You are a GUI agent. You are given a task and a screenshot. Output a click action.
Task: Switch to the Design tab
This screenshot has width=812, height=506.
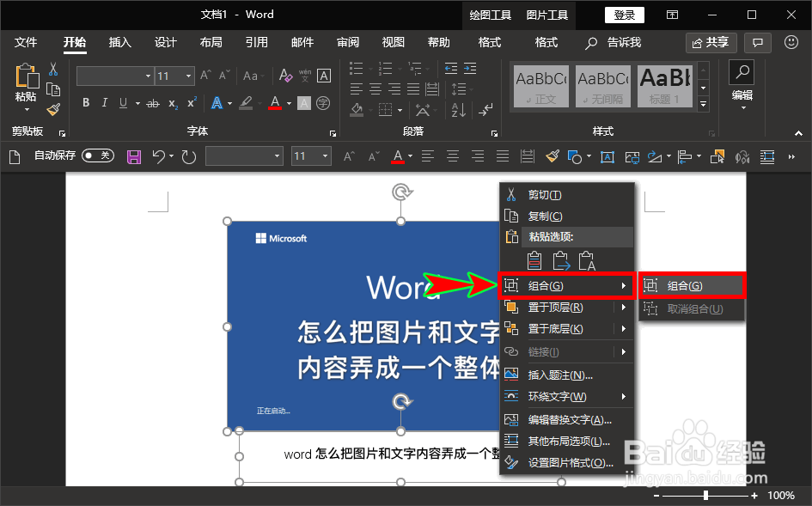165,42
